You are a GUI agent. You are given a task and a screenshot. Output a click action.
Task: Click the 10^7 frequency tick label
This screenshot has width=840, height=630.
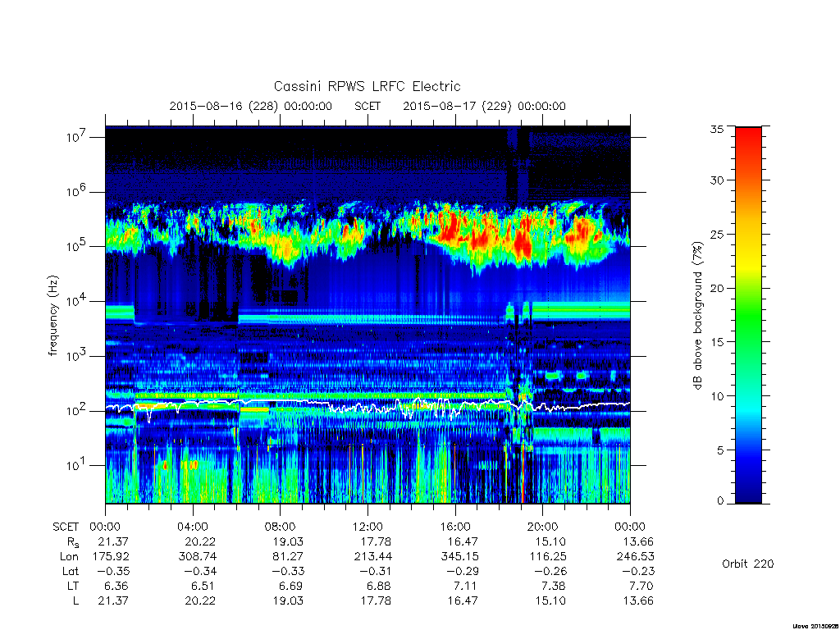coord(77,137)
